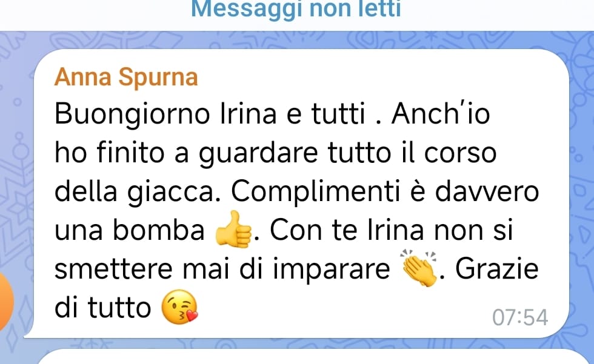The image size is (594, 364).
Task: Tap the thumbs up emoji after 'bomba'
Action: pos(233,230)
